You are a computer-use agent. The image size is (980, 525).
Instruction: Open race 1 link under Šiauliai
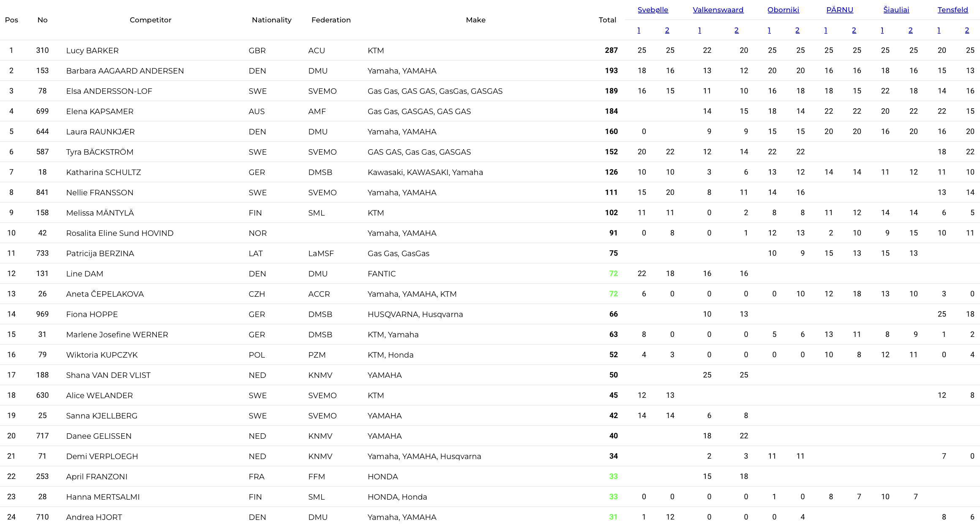(882, 30)
